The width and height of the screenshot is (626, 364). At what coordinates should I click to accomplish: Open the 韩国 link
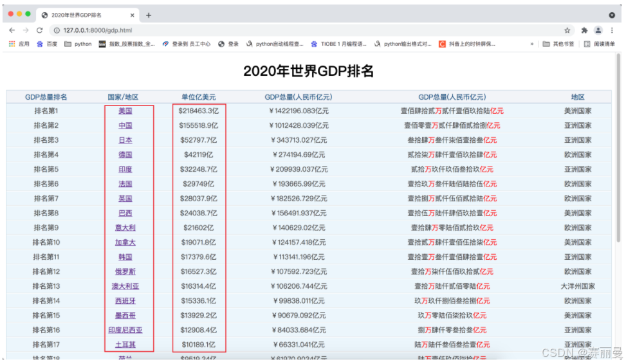(125, 257)
